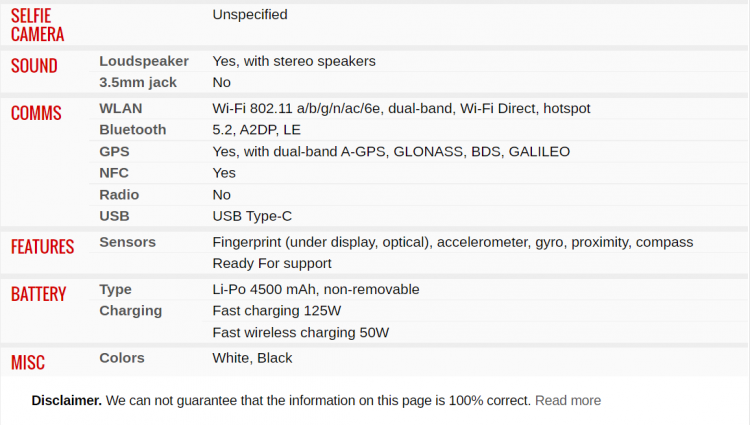This screenshot has width=750, height=425.
Task: Open the USB spec label link
Action: point(114,216)
